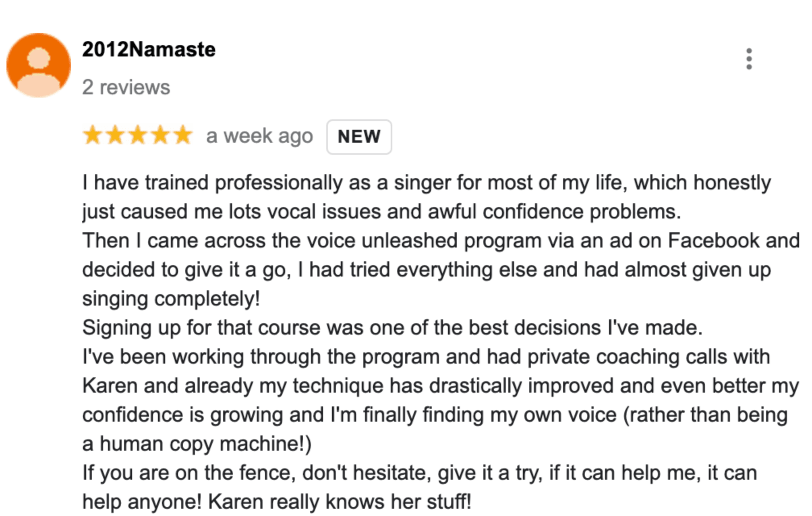
Task: Click the sentence "Signing up for that course"
Action: [x=392, y=328]
